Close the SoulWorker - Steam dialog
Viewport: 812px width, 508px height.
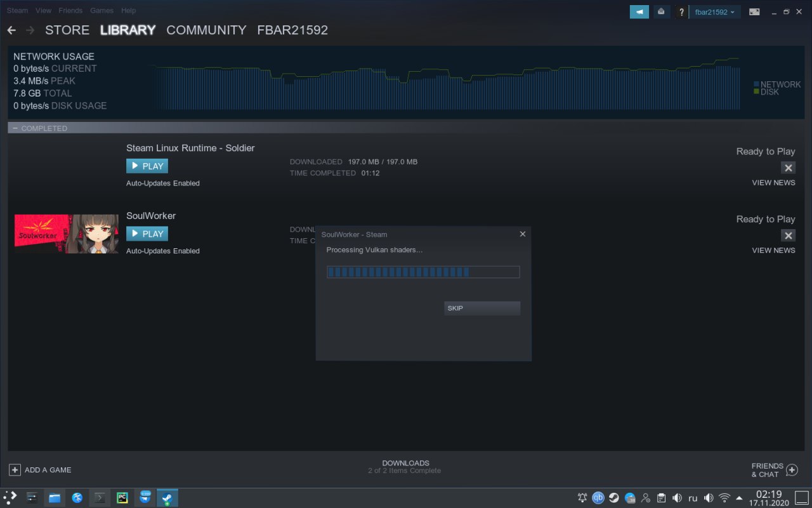click(523, 234)
